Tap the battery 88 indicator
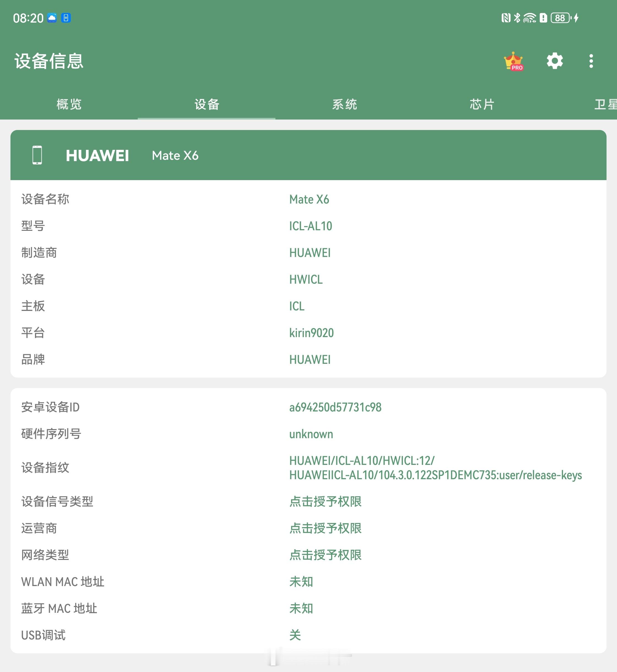This screenshot has width=617, height=672. [561, 18]
